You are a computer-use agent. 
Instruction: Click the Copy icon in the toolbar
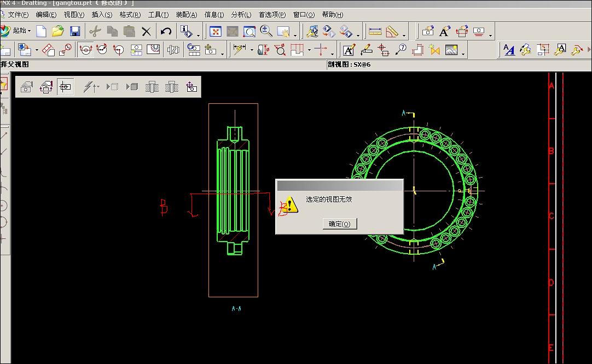pyautogui.click(x=112, y=31)
